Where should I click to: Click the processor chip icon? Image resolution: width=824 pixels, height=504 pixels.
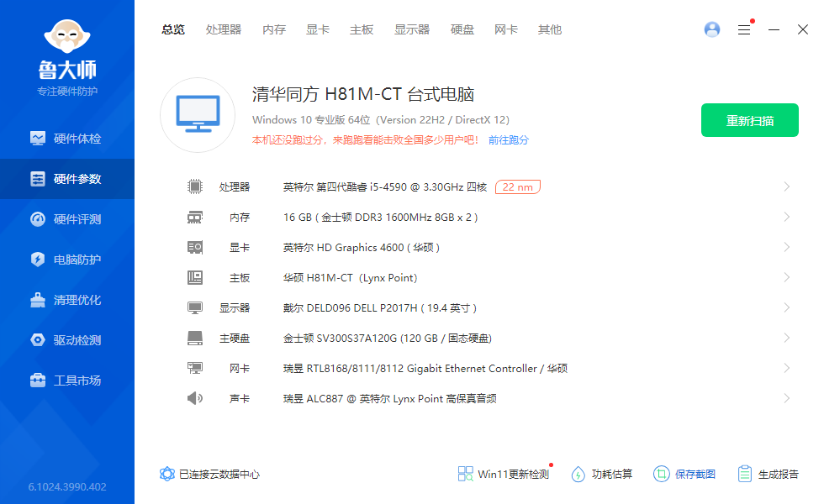coord(195,186)
